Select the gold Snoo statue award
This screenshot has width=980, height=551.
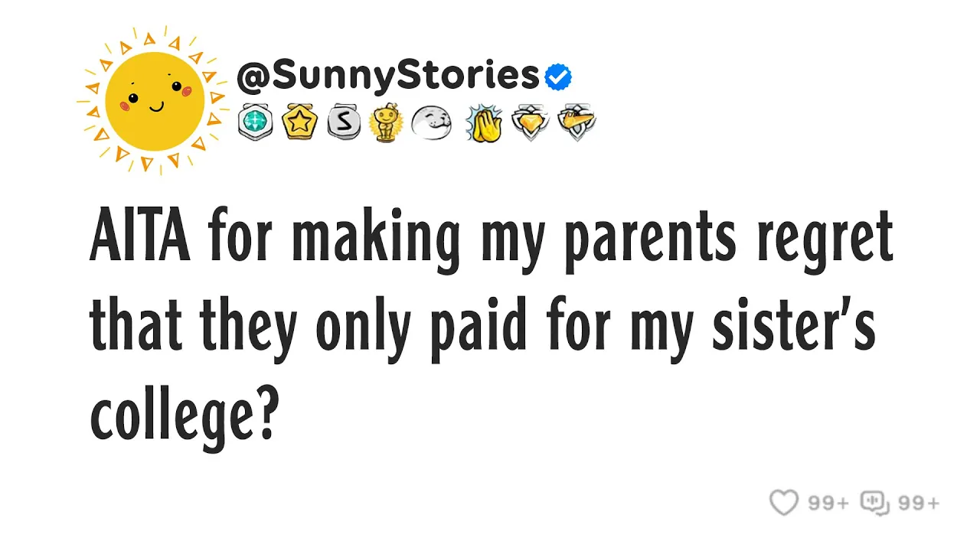385,122
